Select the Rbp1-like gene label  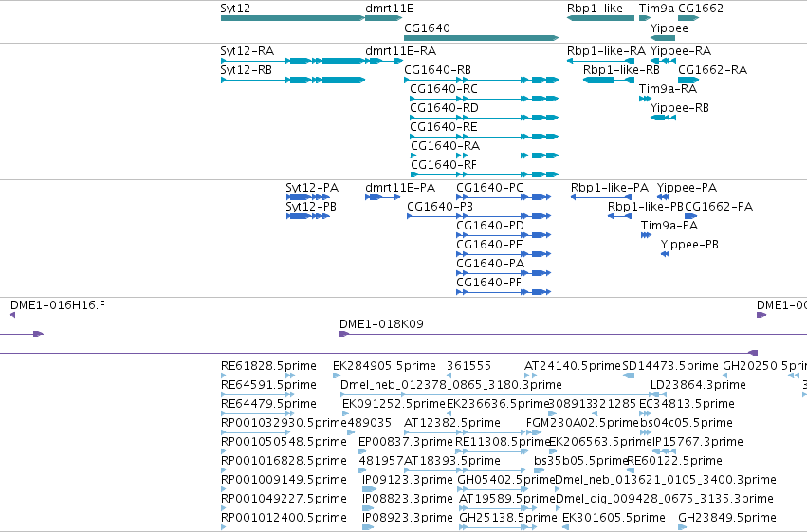(x=595, y=9)
